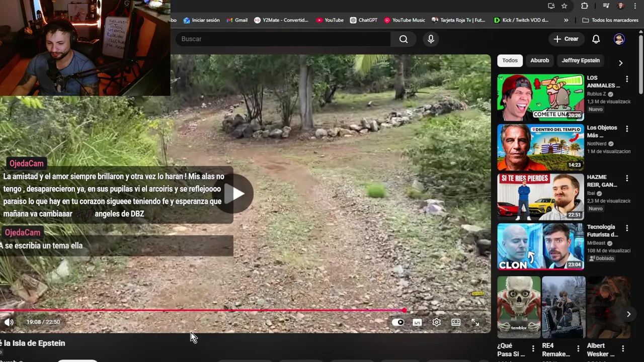The height and width of the screenshot is (362, 644).
Task: Open Iniciar sesión bookmark
Action: point(201,20)
